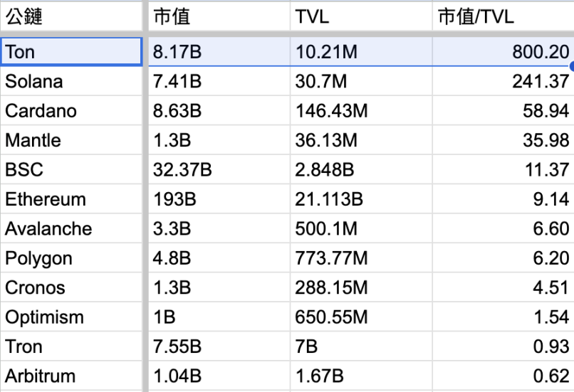Select ratio cell "241.37"

(x=503, y=81)
